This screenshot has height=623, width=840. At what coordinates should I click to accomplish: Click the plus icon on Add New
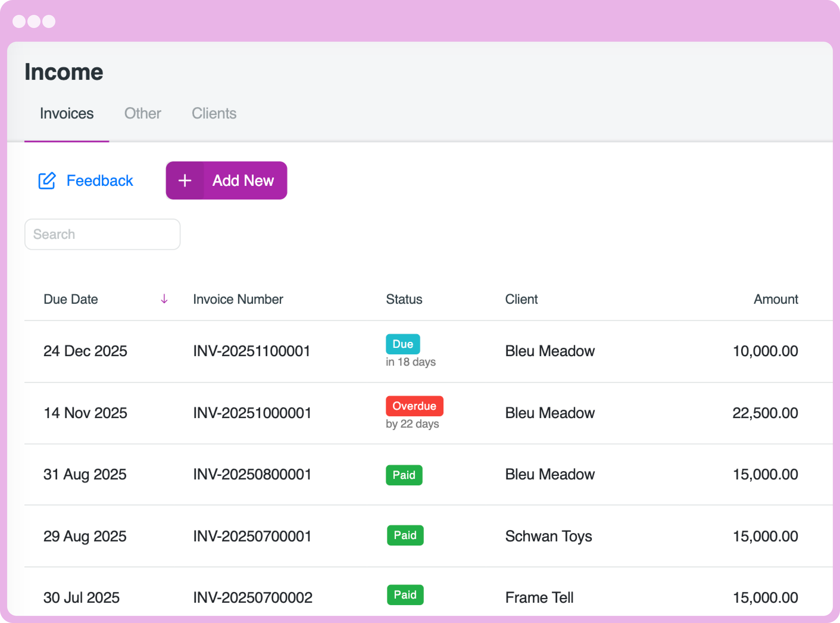tap(185, 181)
